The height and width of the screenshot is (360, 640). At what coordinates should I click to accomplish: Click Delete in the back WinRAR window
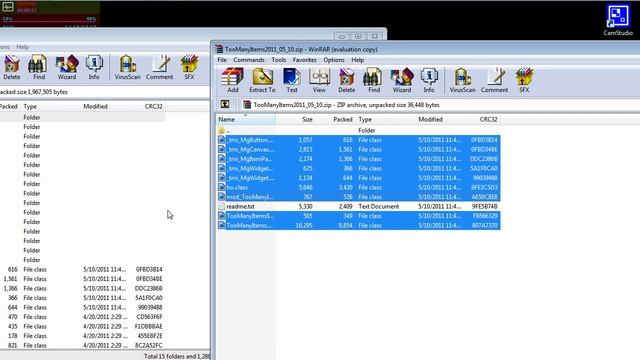point(12,67)
